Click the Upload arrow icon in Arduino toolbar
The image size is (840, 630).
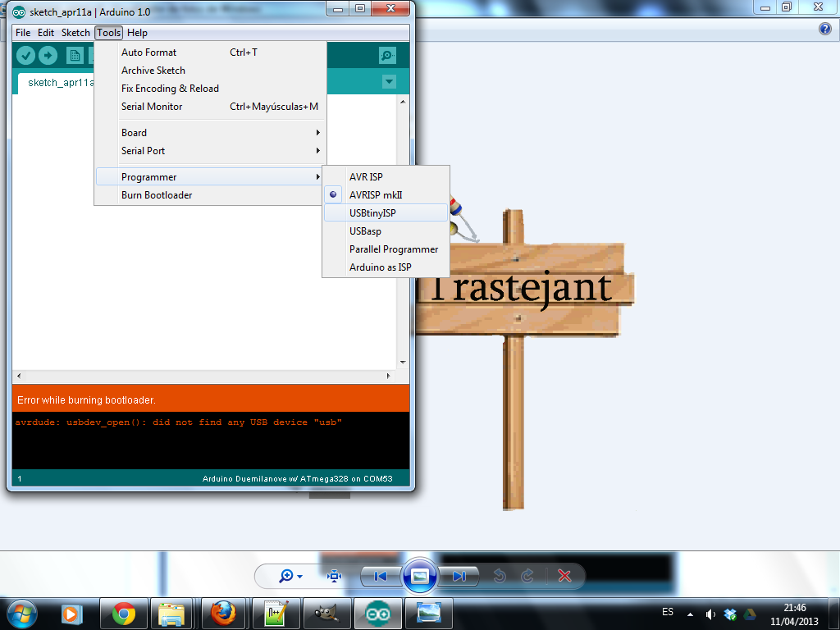pos(48,55)
